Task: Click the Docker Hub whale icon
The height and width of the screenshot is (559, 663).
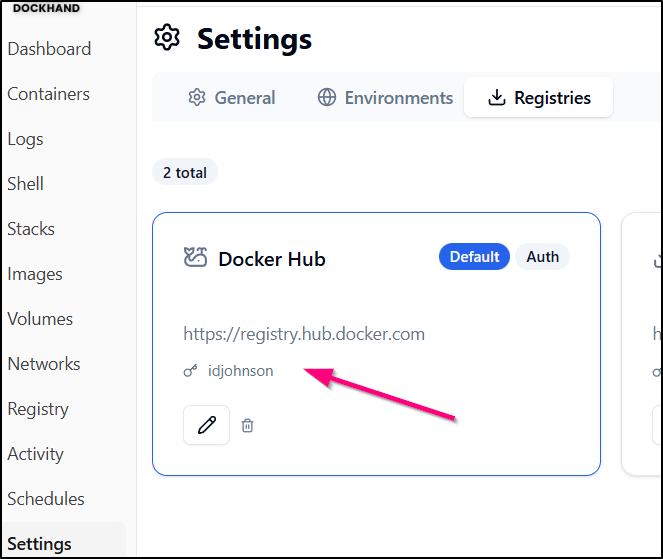Action: [x=195, y=258]
